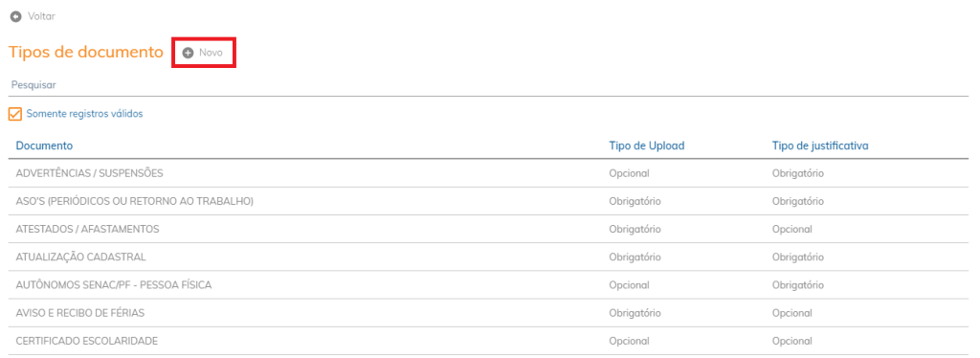Select AUTÔNOMOS SENAC/PF - PESSOA FÍSICA row
Image resolution: width=980 pixels, height=358 pixels.
[x=489, y=285]
